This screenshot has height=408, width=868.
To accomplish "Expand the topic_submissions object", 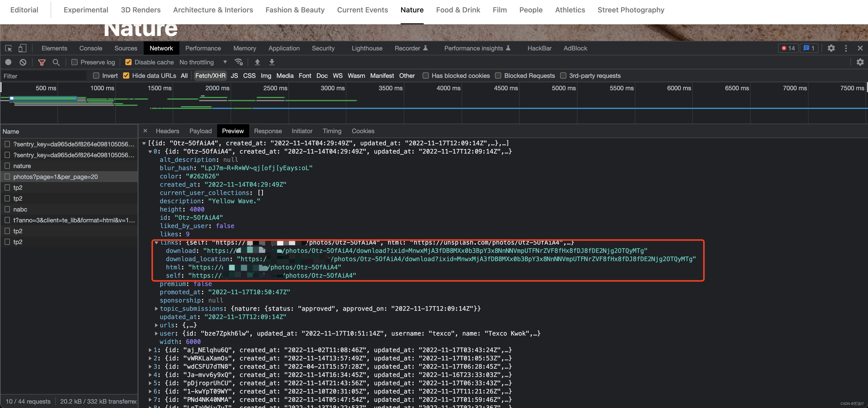I will pos(156,309).
